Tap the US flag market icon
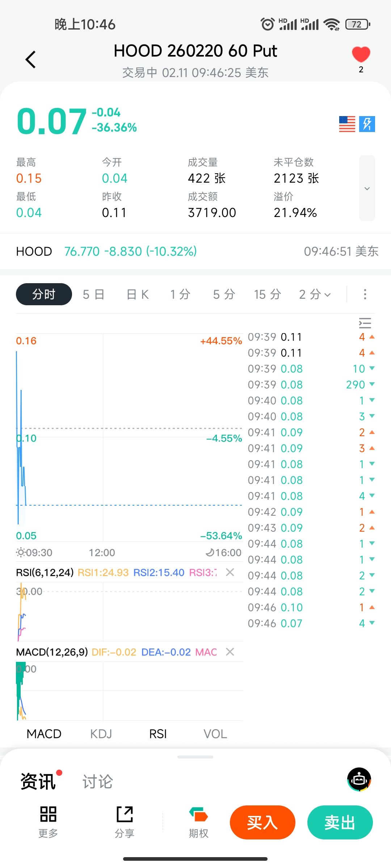Screen dimensions: 391x868 (x=347, y=124)
